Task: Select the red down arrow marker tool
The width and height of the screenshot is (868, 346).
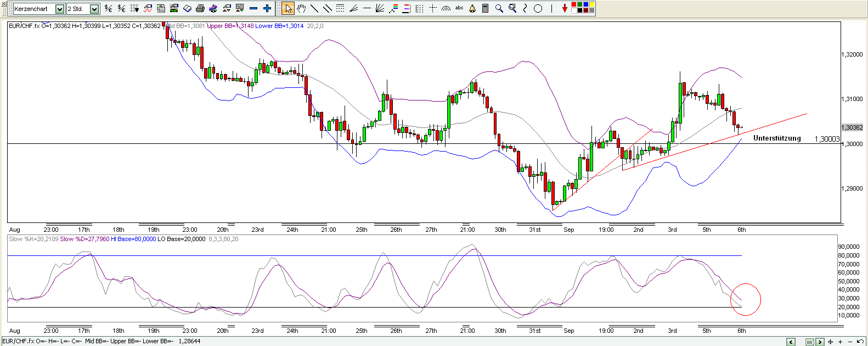Action: tap(565, 8)
